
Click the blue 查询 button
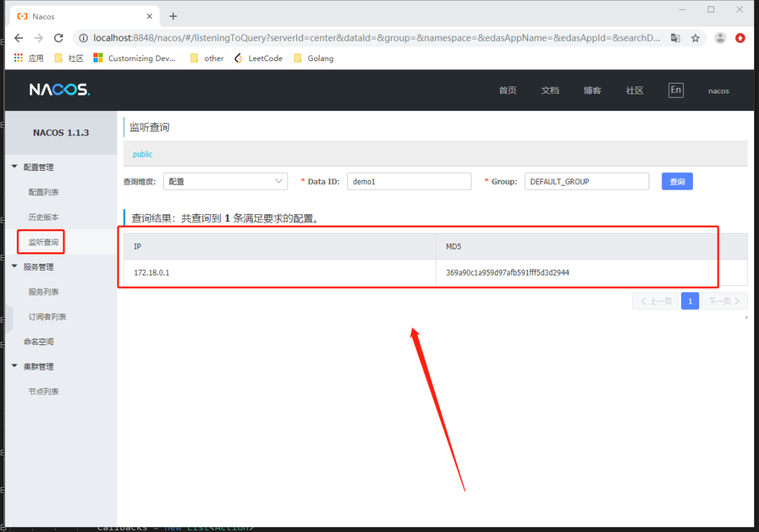coord(677,181)
